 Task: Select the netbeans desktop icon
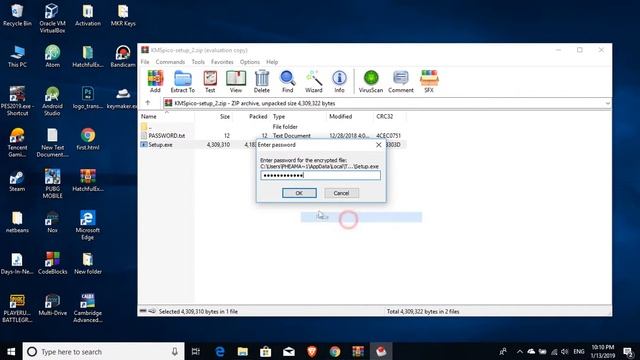[17, 222]
